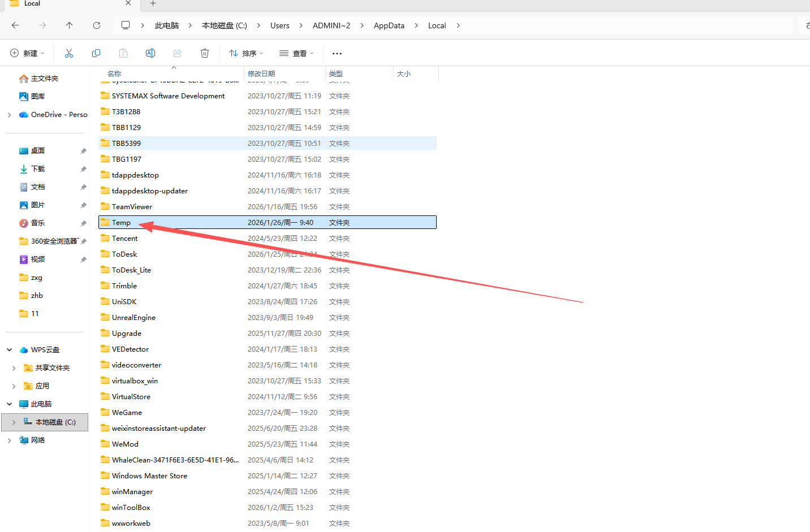Navigate back with the left arrow

click(15, 25)
